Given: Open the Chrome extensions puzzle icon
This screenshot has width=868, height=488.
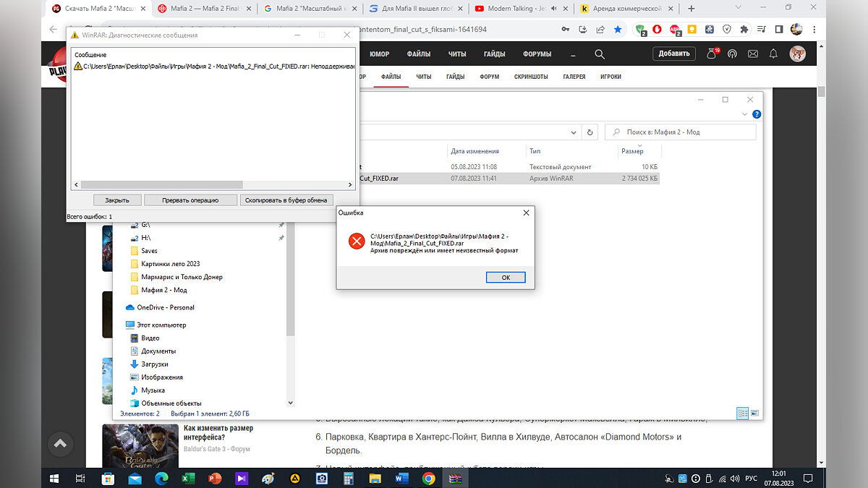Looking at the screenshot, I should [744, 30].
